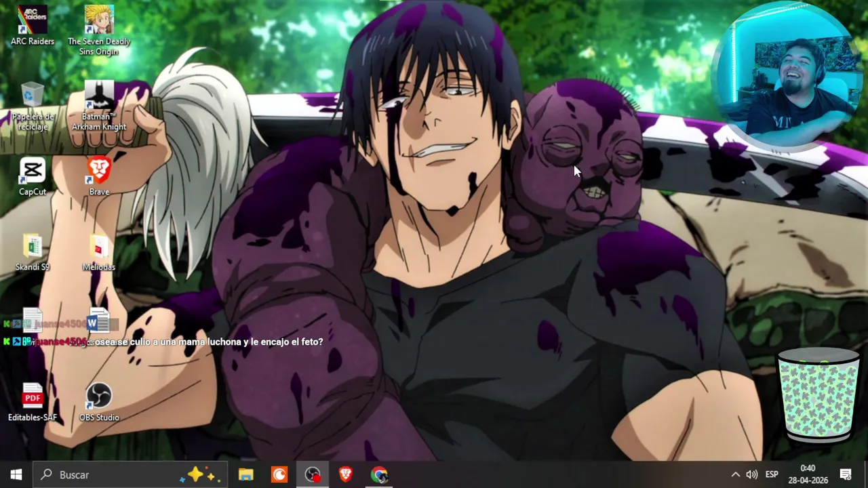The width and height of the screenshot is (868, 488).
Task: Open the orange Crunchyroll taskbar app
Action: 279,474
